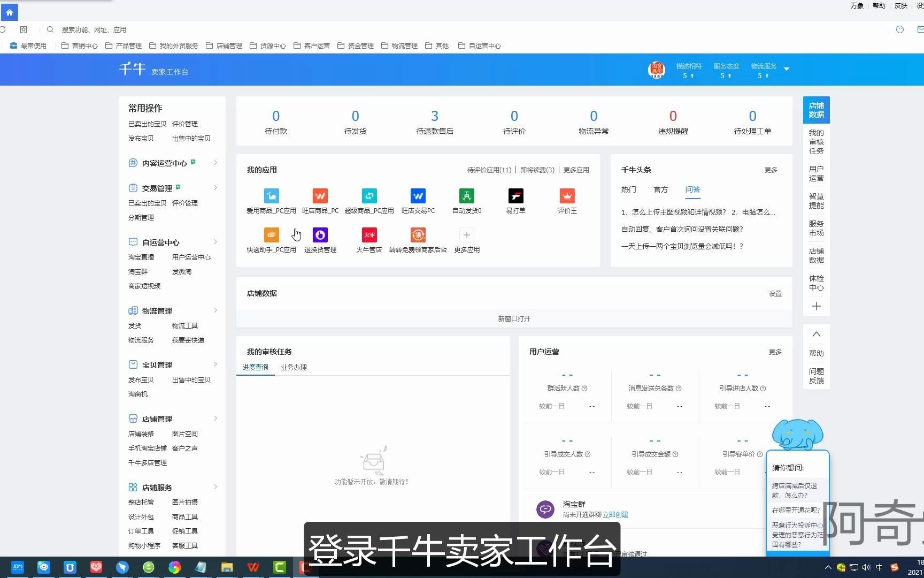Click the 立即创建 link for 淘宝群
The image size is (924, 578).
pyautogui.click(x=615, y=515)
